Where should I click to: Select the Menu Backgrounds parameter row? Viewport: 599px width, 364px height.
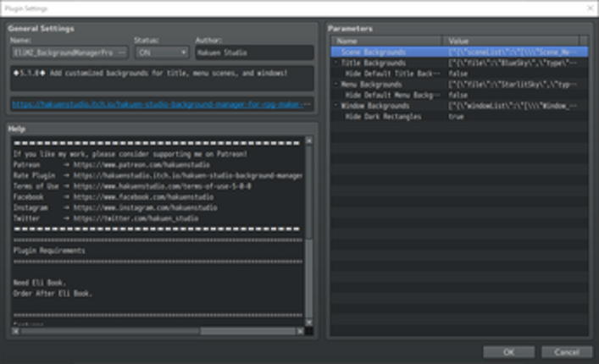(x=459, y=85)
